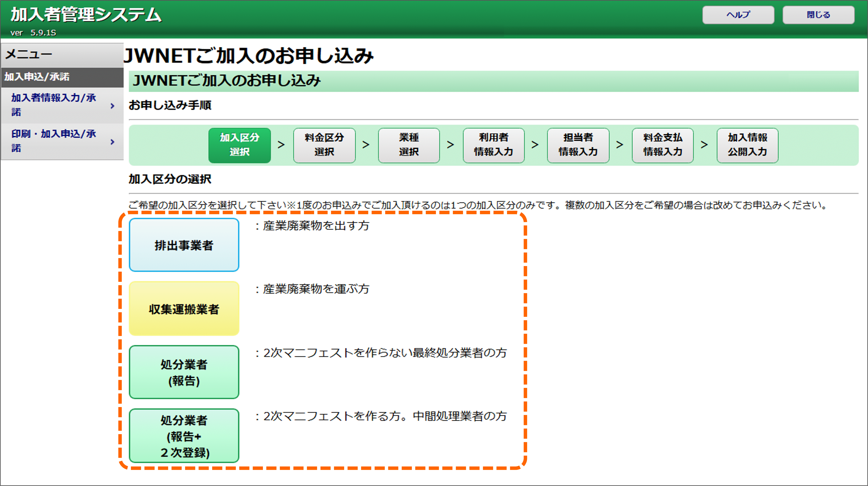This screenshot has width=868, height=486.
Task: Go to the 担当者情報入力 step
Action: 578,145
